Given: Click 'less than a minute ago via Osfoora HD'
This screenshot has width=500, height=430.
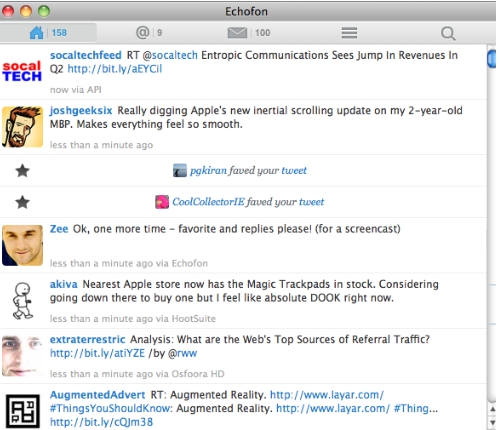Looking at the screenshot, I should [x=137, y=374].
